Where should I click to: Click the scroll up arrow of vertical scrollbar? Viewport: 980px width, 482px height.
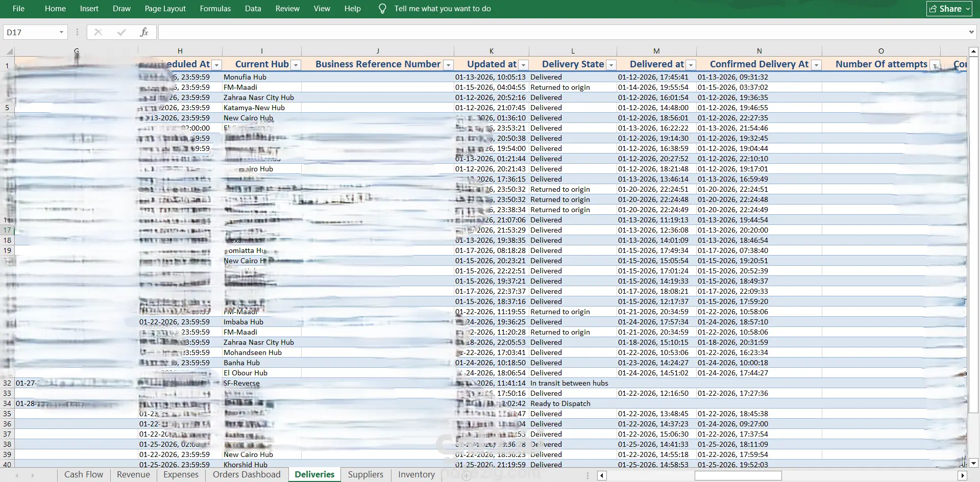973,52
